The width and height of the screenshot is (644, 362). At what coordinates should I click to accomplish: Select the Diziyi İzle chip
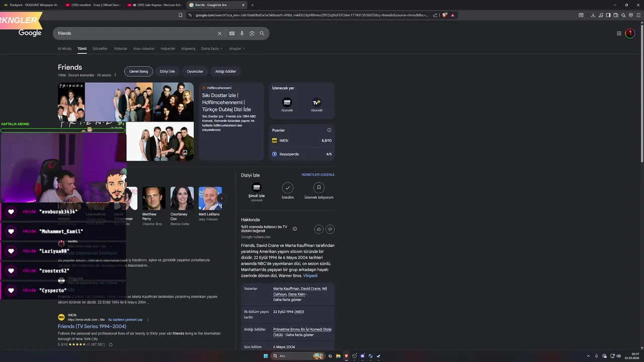[168, 71]
